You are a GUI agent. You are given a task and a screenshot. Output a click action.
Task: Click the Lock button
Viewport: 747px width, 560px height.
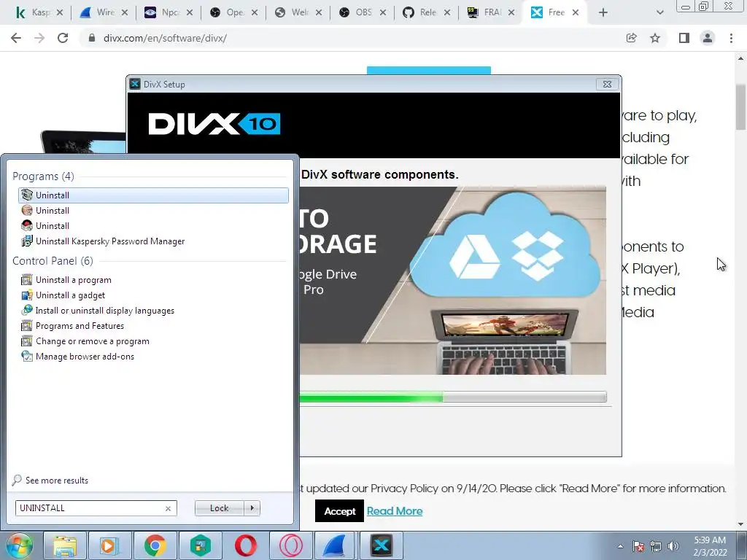(219, 508)
